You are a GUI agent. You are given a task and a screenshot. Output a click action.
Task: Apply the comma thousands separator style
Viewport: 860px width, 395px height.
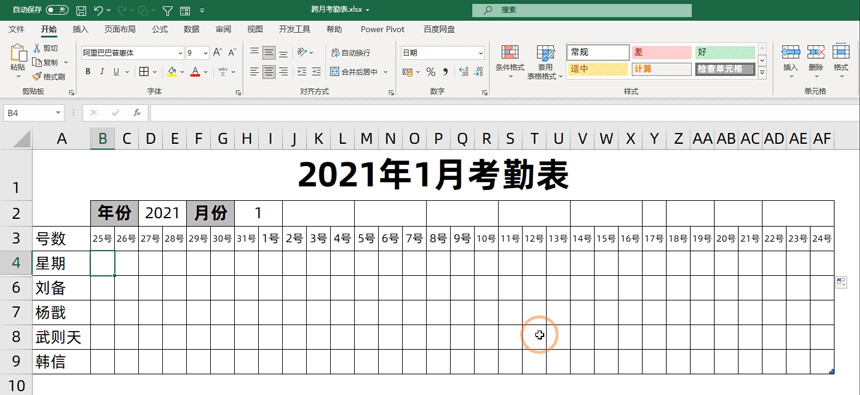coord(445,71)
